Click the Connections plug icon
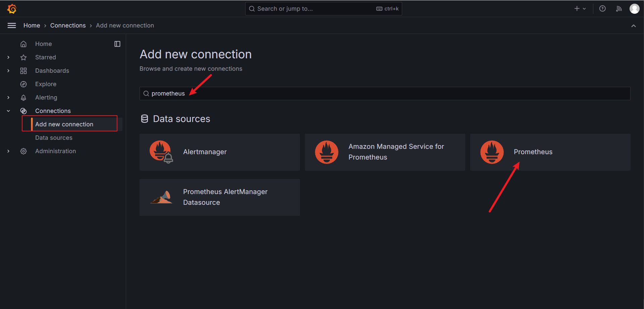This screenshot has width=644, height=309. click(23, 111)
